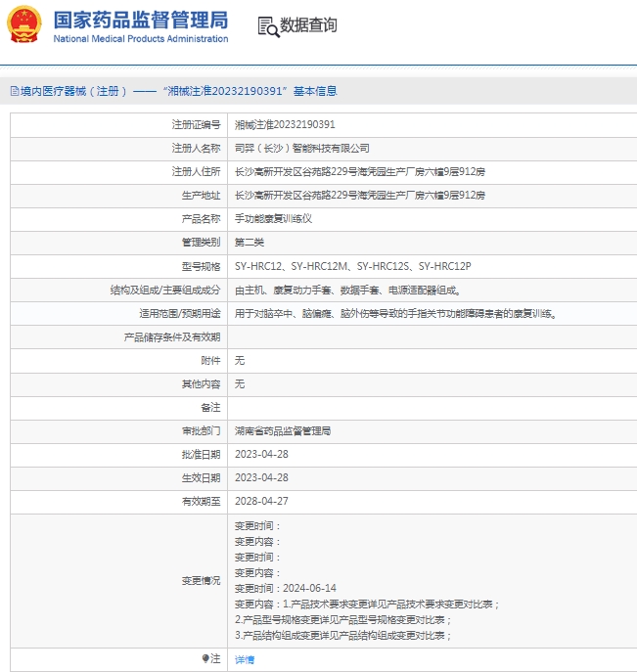Click National Medical Products Administration text
Image resolution: width=637 pixels, height=672 pixels.
(141, 38)
